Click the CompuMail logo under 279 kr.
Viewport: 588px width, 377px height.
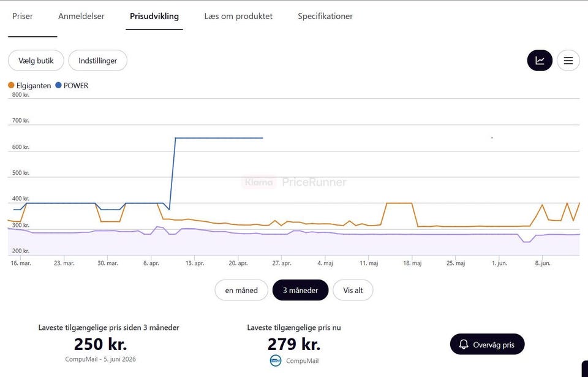[x=276, y=360]
